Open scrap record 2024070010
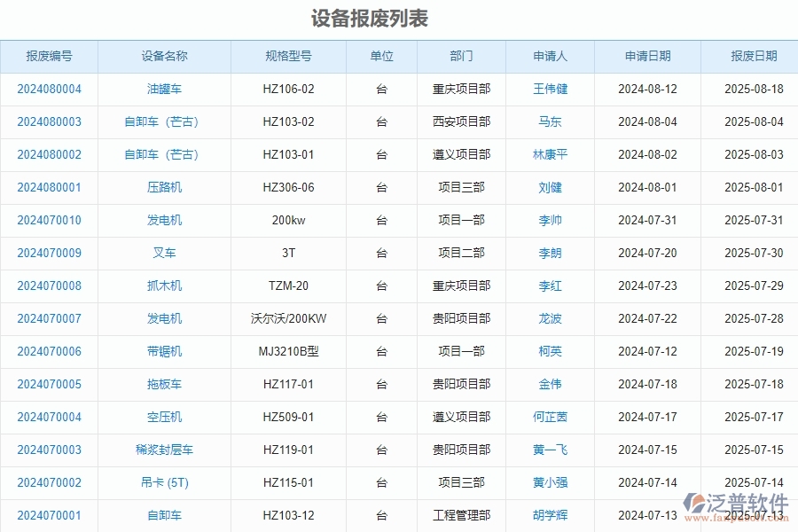The height and width of the screenshot is (532, 798). (49, 220)
